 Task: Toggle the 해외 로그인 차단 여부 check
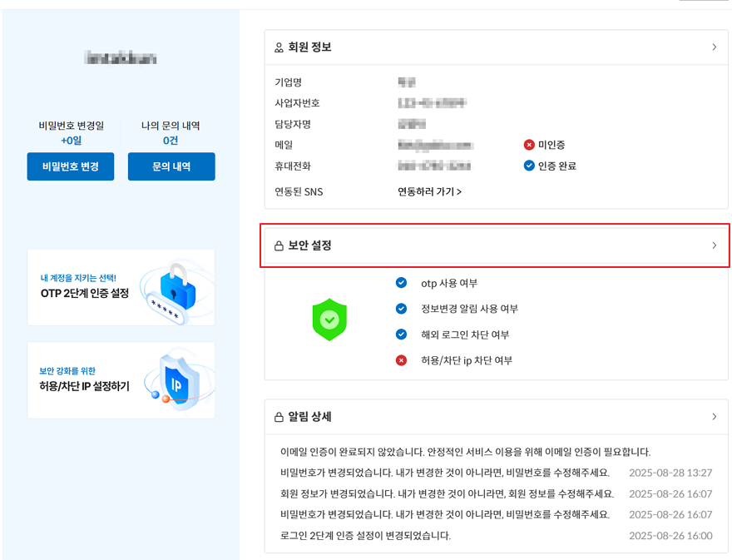tap(402, 335)
